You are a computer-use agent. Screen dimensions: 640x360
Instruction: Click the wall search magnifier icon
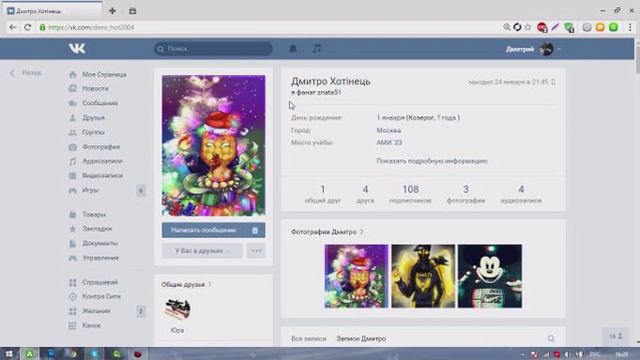pos(551,338)
